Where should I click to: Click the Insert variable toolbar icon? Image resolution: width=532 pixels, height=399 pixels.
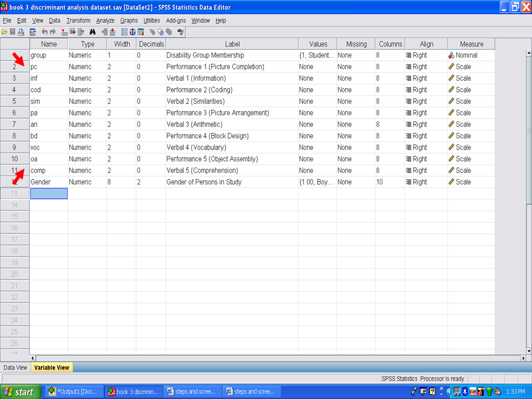[x=112, y=32]
